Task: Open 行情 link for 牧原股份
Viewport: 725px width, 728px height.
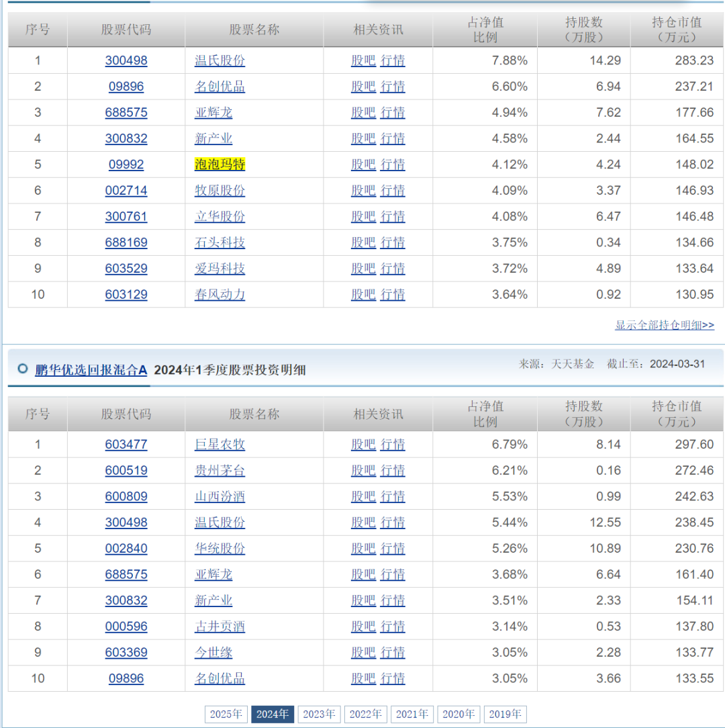Action: pyautogui.click(x=393, y=190)
